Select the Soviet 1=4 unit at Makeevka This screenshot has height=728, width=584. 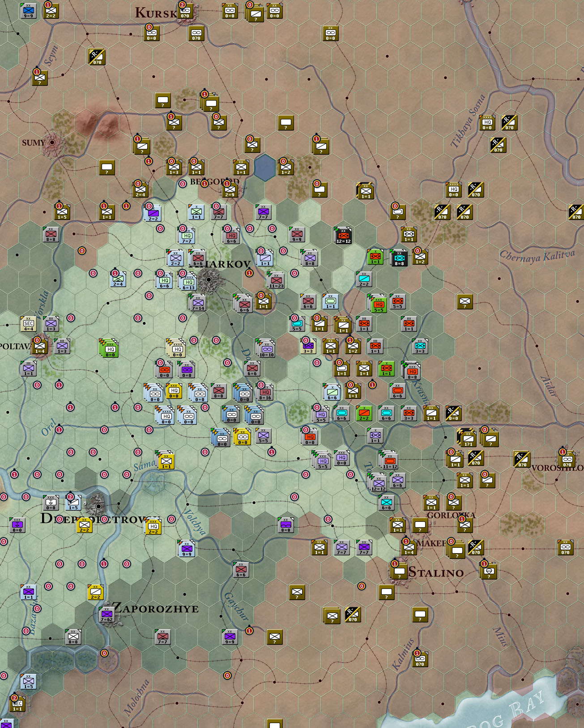[409, 547]
